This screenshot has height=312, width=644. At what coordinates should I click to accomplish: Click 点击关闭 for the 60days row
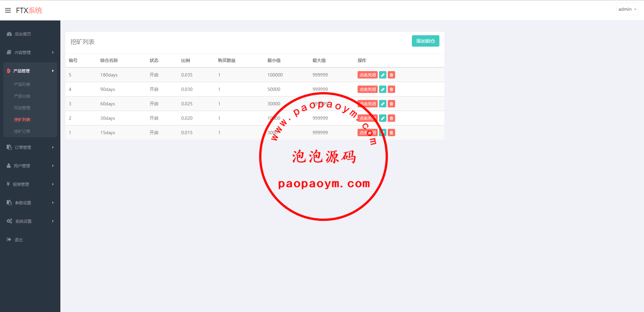pyautogui.click(x=368, y=104)
